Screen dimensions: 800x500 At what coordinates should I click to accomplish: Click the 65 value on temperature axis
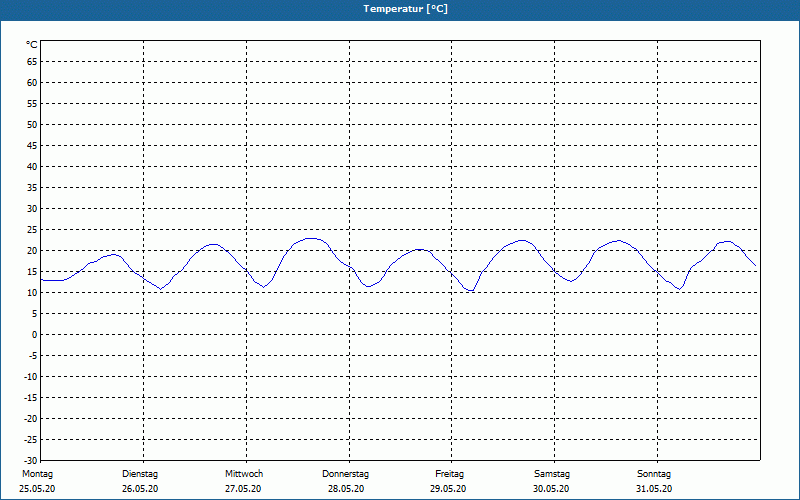coord(32,61)
